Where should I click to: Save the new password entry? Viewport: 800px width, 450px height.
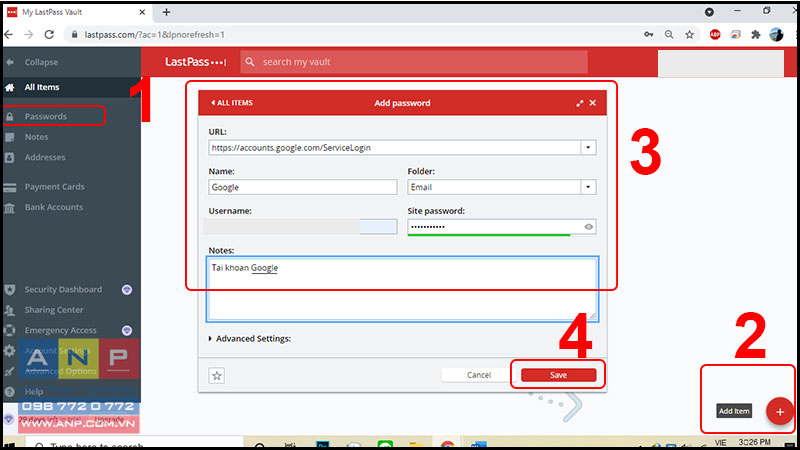[x=558, y=375]
